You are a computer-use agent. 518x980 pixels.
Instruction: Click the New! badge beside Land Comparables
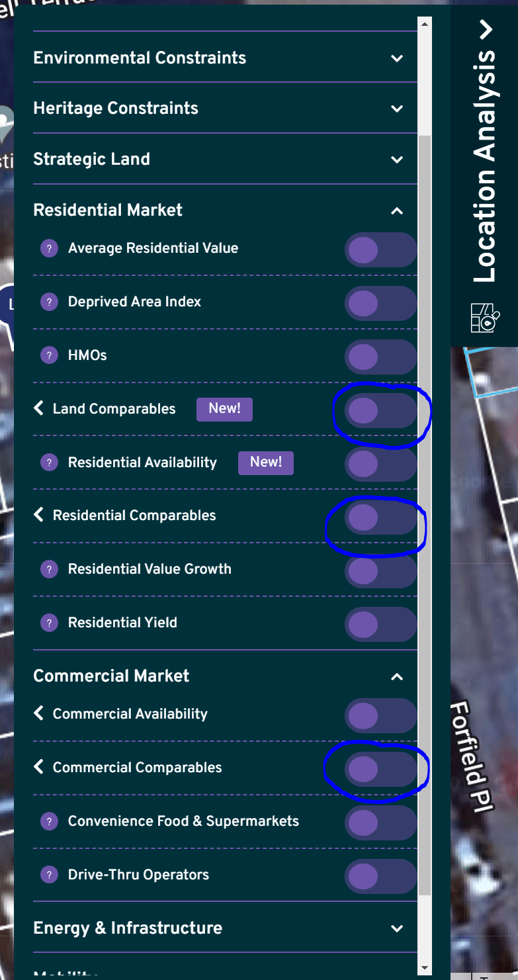pyautogui.click(x=224, y=409)
